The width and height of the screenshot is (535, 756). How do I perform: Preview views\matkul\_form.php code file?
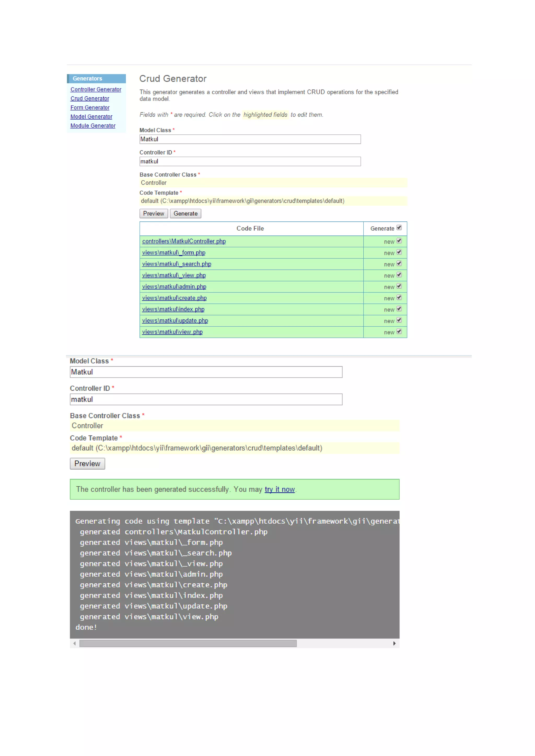(x=174, y=252)
